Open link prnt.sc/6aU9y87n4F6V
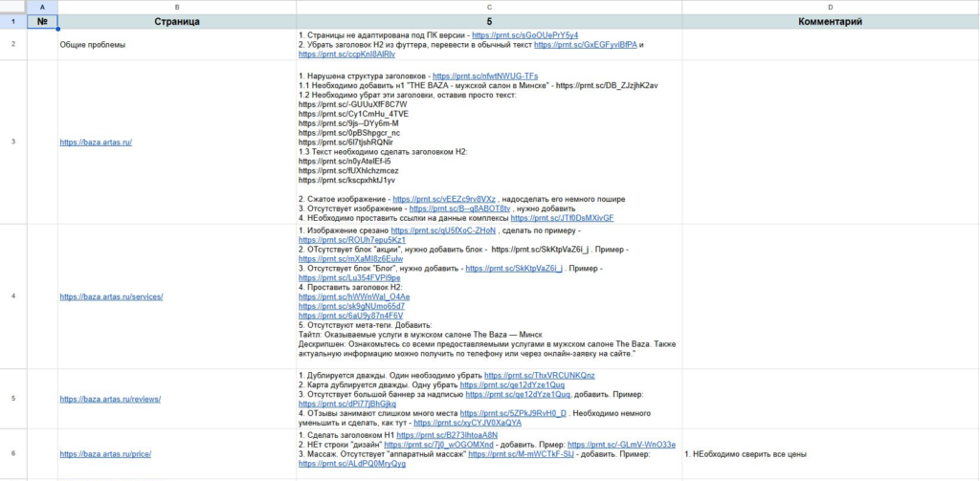Viewport: 980px width, 481px height. pos(350,317)
